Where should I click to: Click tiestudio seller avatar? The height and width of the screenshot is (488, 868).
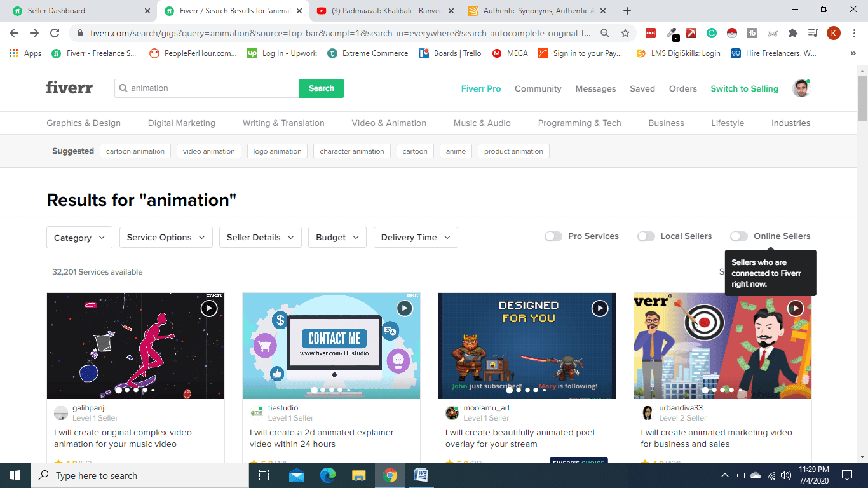[x=257, y=413]
